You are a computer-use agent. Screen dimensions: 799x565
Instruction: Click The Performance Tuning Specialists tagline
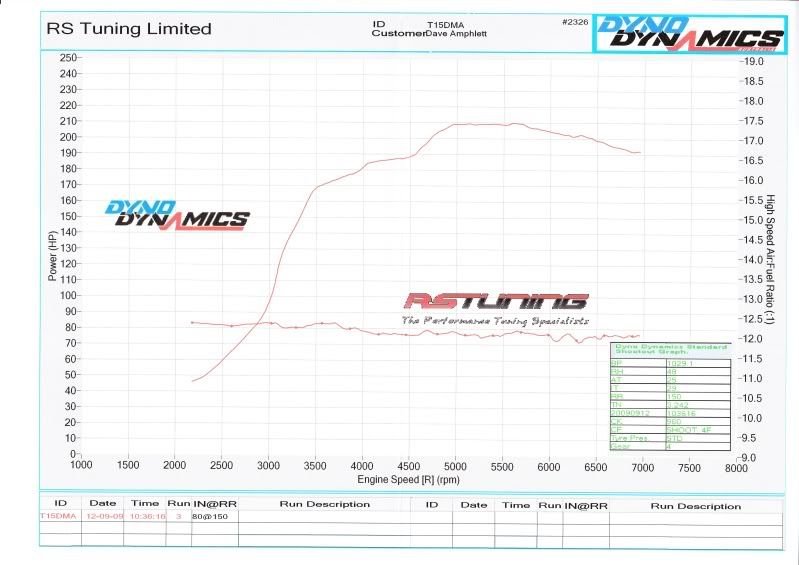(495, 321)
